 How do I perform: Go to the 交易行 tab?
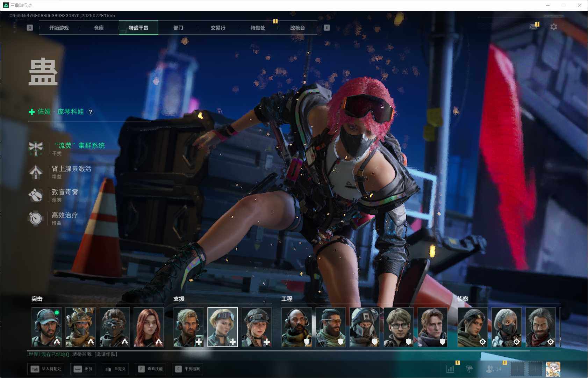coord(218,28)
